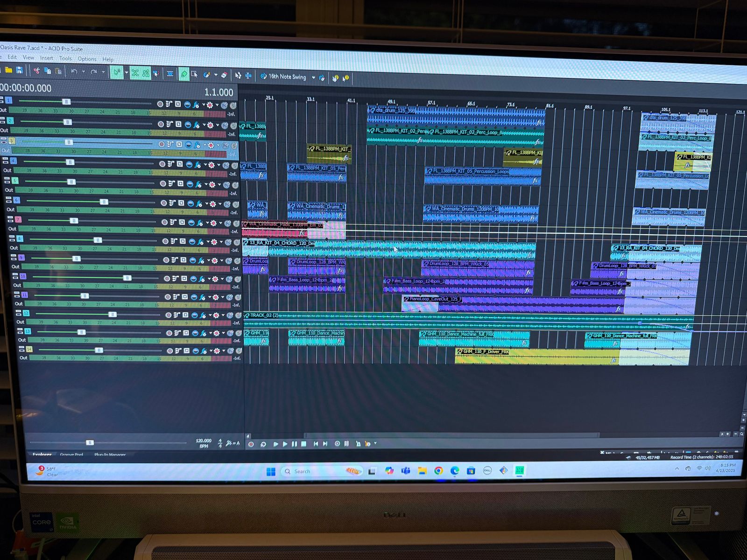
Task: Click the Save icon in the toolbar
Action: pos(19,70)
